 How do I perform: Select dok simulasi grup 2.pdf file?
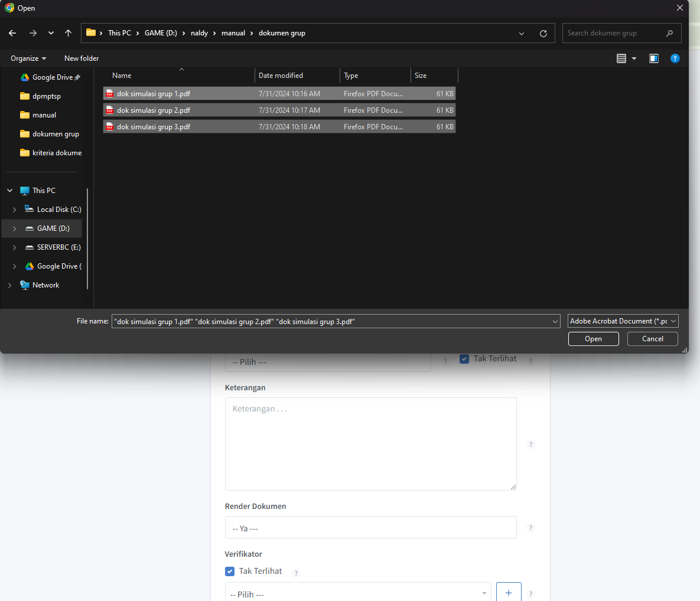click(154, 110)
